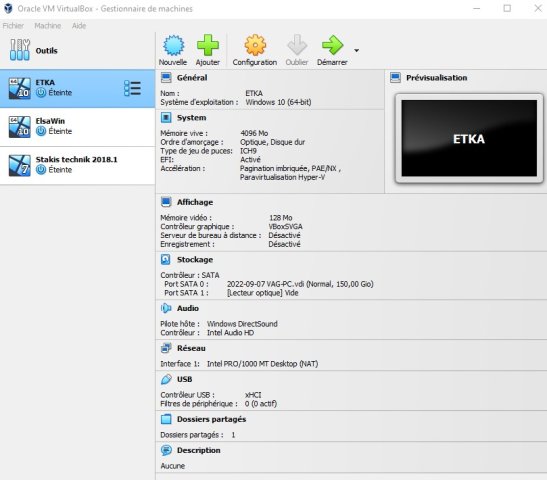The image size is (547, 480).
Task: Select the ElsaWin machine name
Action: pyautogui.click(x=50, y=121)
